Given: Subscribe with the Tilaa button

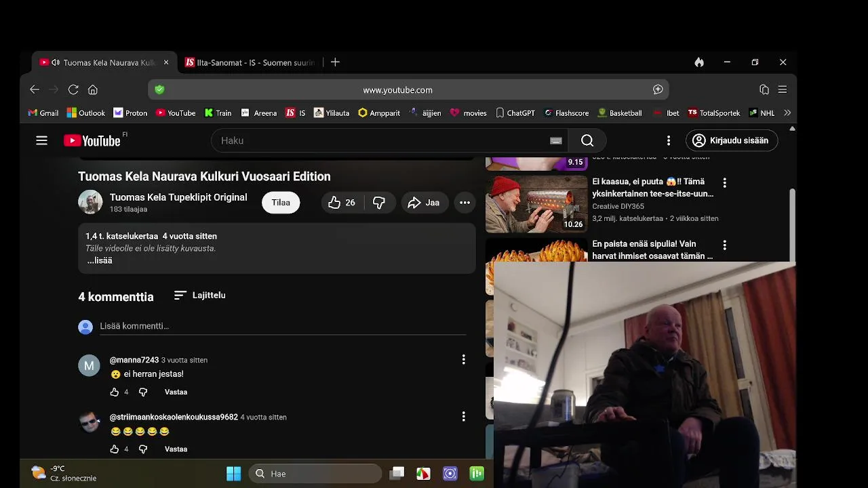Looking at the screenshot, I should (281, 203).
